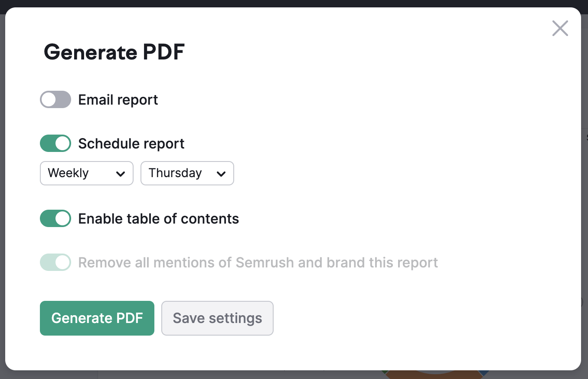Select Thursday in the day combo box

tap(187, 173)
